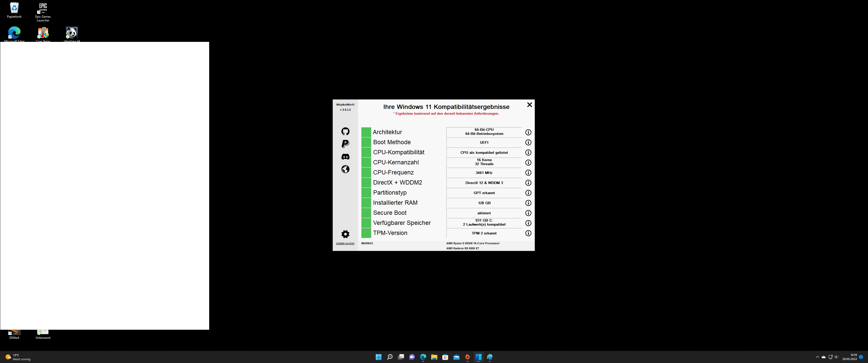Click the 'Update suchen' link

pos(345,243)
